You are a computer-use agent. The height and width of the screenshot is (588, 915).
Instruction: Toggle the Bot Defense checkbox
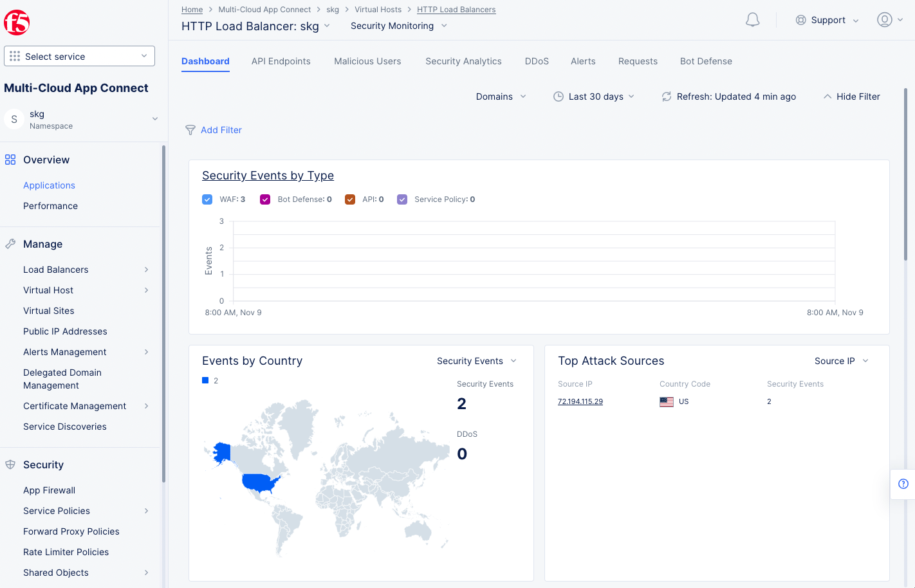tap(265, 199)
